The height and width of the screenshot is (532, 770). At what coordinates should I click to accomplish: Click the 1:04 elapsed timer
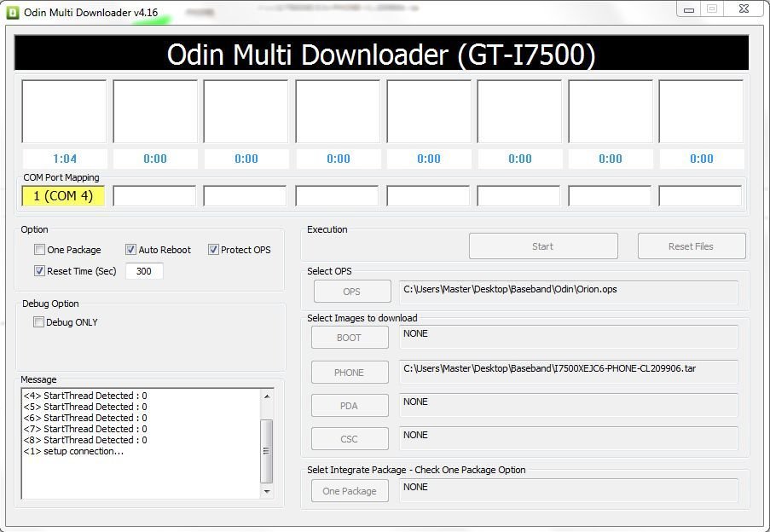(x=65, y=159)
